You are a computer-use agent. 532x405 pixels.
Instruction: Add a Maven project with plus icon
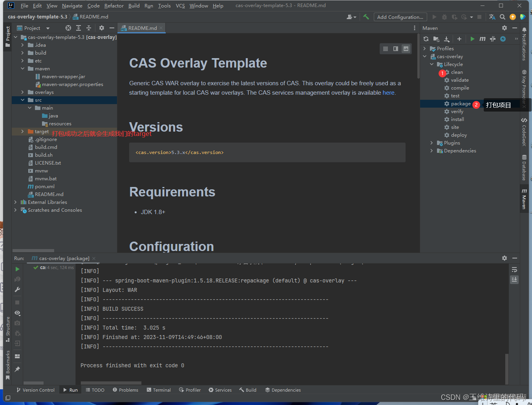pyautogui.click(x=459, y=39)
